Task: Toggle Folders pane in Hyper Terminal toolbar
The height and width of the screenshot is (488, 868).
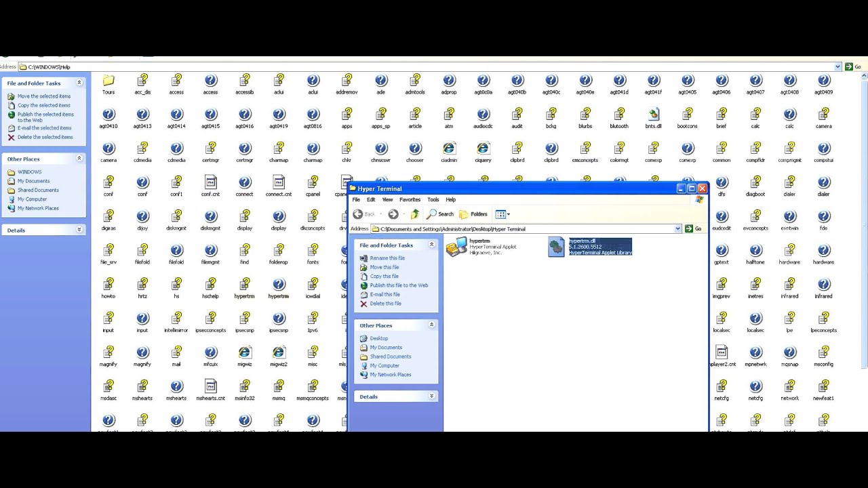Action: [473, 214]
